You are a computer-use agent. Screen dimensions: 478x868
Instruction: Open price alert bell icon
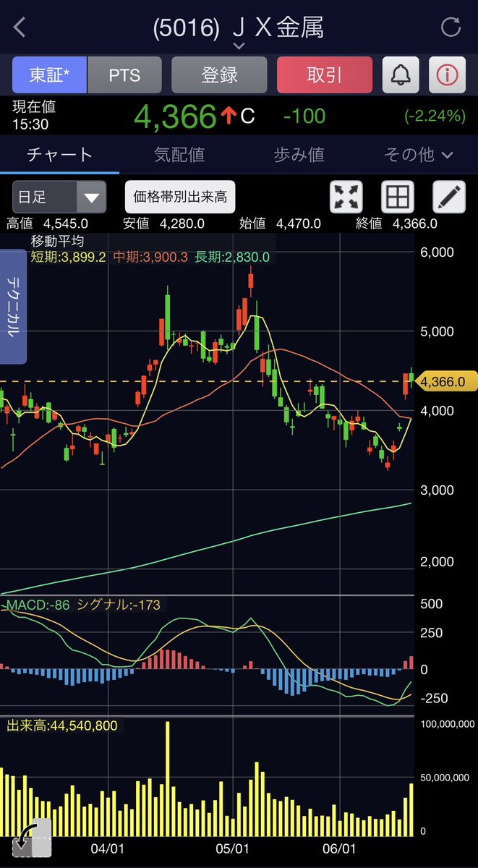pyautogui.click(x=401, y=75)
